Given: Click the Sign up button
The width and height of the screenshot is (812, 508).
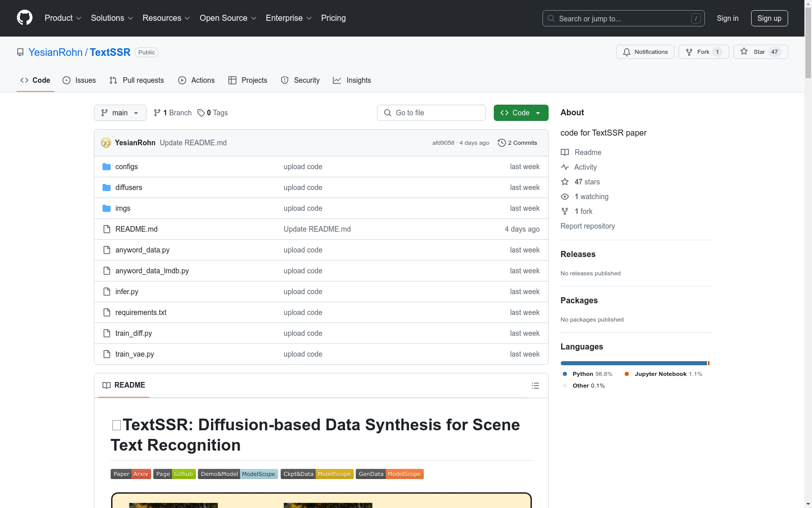Looking at the screenshot, I should pos(769,18).
